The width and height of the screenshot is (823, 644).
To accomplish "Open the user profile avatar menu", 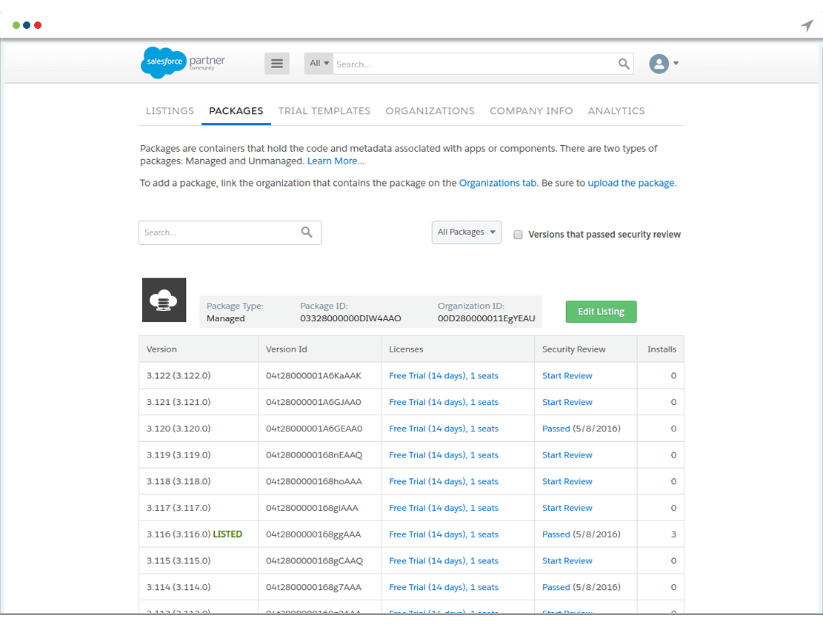I will coord(659,64).
